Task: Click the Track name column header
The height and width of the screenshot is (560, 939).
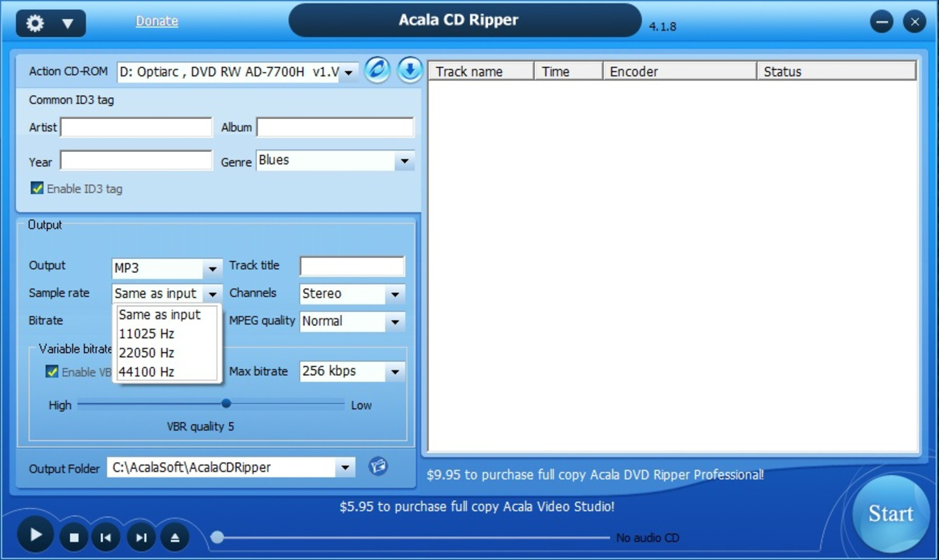Action: click(x=482, y=71)
